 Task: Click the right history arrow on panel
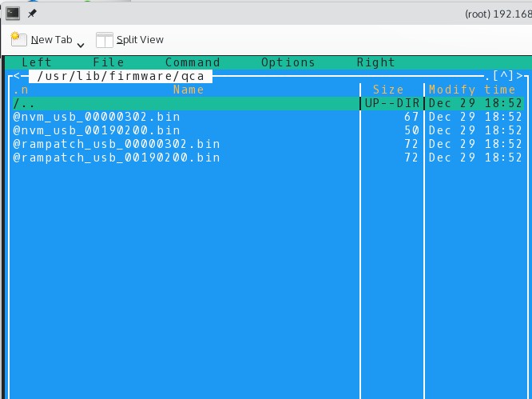click(520, 76)
